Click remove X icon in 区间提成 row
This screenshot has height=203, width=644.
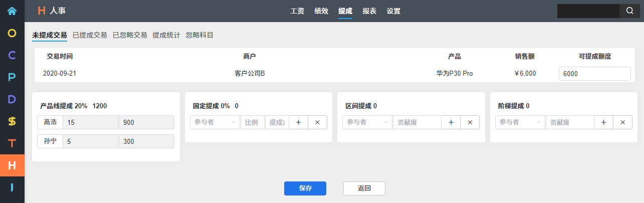470,122
